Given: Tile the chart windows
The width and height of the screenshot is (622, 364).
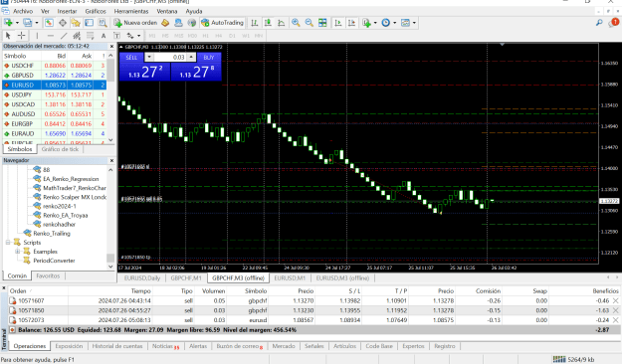Looking at the screenshot, I should pos(322,23).
